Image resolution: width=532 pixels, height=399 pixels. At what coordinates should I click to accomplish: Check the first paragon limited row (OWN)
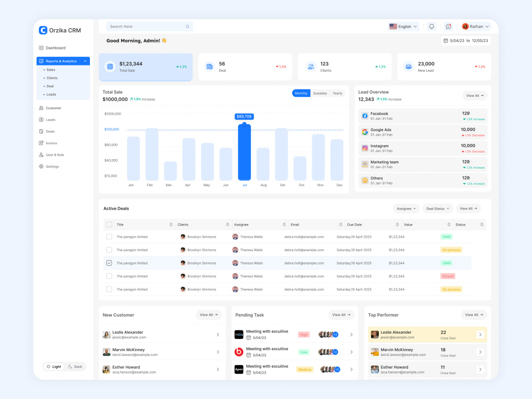coord(109,237)
